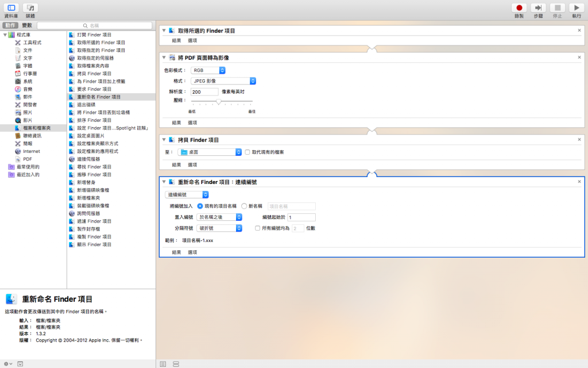Click the 名稱 search field

(95, 25)
